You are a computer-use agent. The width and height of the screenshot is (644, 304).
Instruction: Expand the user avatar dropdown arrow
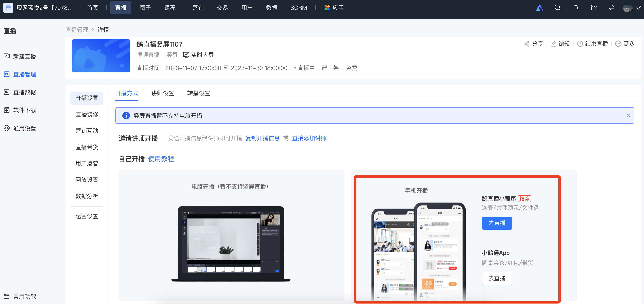coord(638,8)
